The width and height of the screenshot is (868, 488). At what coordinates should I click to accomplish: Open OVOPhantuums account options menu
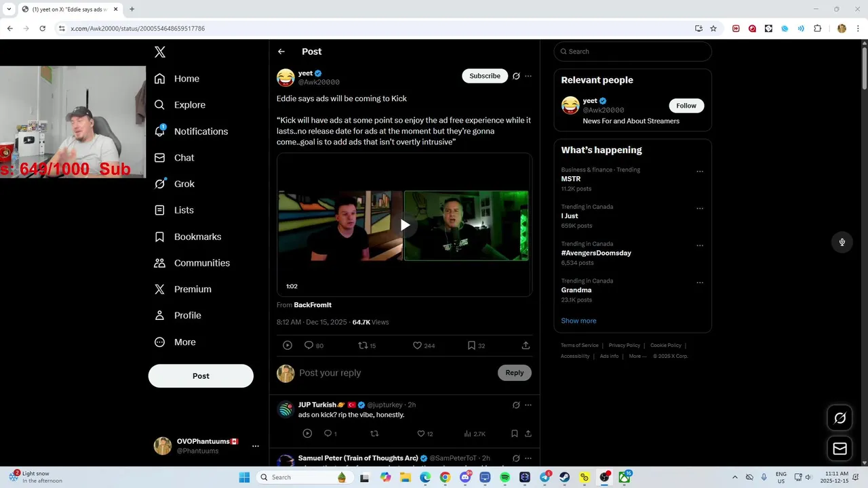point(256,446)
